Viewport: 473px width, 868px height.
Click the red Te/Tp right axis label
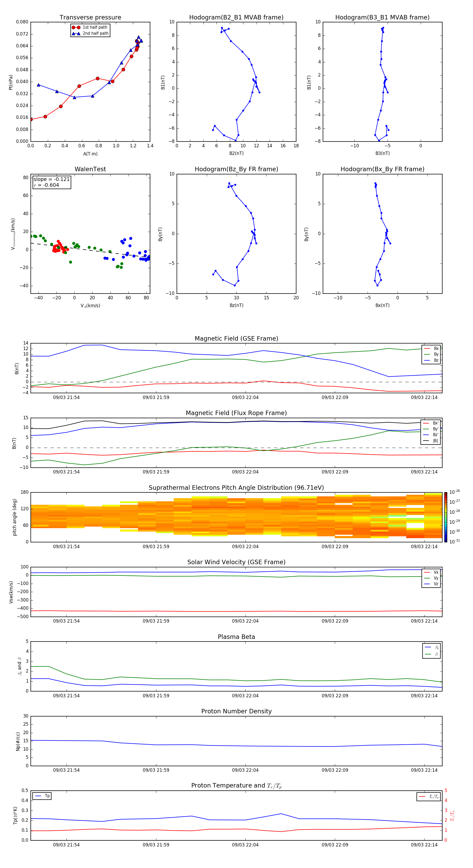click(453, 815)
